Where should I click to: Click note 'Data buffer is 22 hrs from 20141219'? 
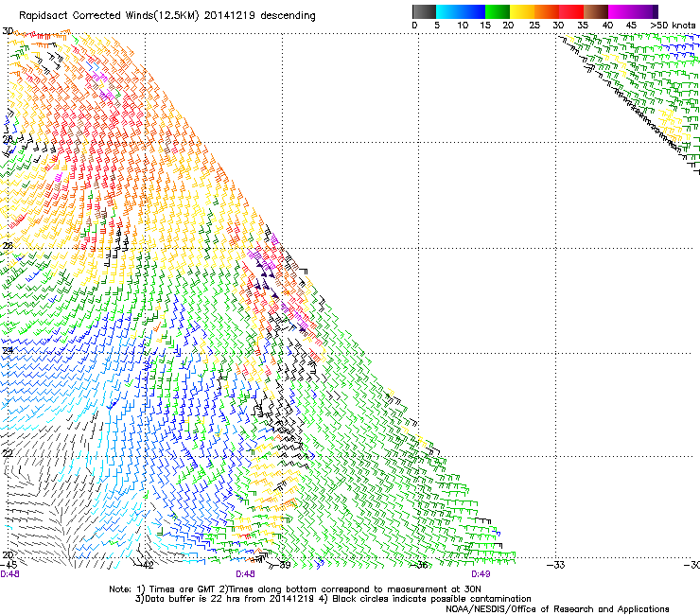click(x=230, y=599)
